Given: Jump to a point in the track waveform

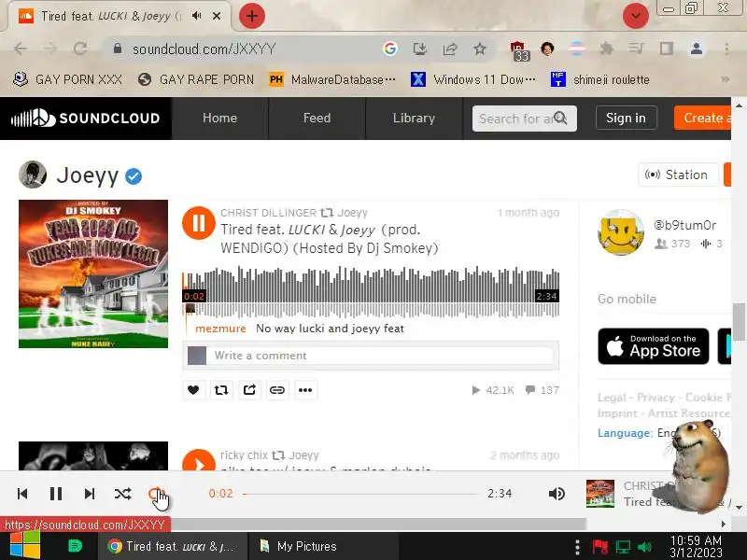Looking at the screenshot, I should point(371,292).
